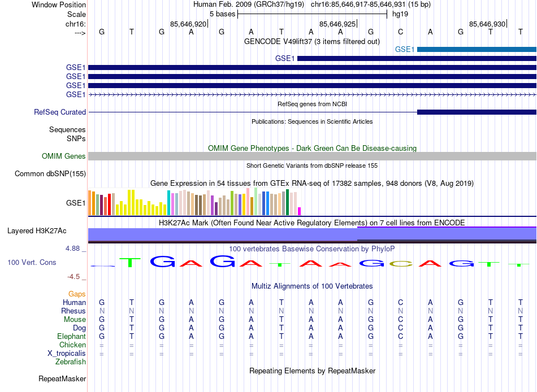Click the GSE1 intron arrows line
The image size is (537, 392).
pos(313,94)
